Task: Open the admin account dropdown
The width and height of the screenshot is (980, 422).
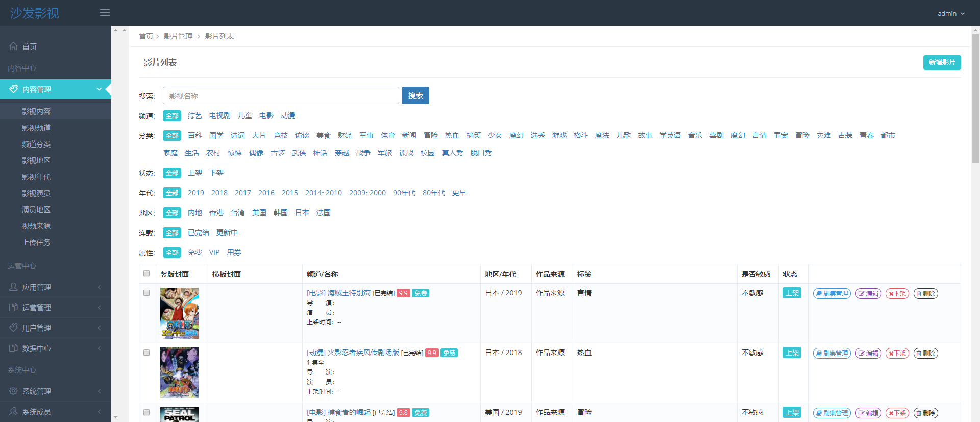Action: (x=951, y=13)
